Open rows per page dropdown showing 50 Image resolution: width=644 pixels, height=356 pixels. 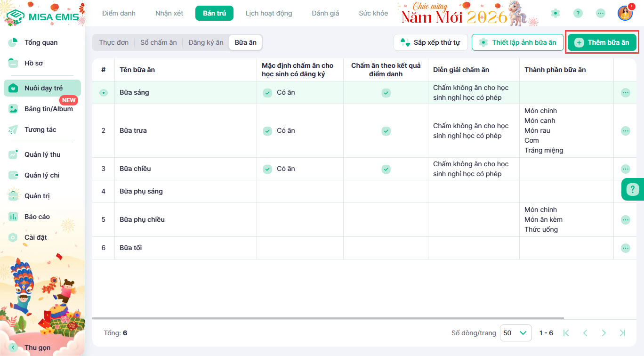[515, 333]
